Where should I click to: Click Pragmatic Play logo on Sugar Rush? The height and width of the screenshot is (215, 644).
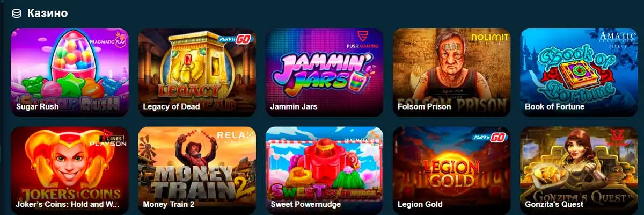110,42
